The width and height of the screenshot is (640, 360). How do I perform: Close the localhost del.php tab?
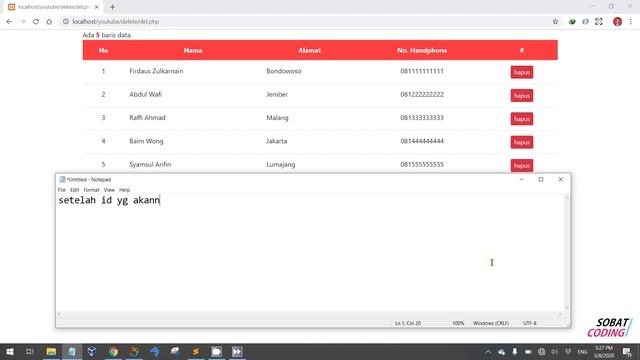(96, 7)
